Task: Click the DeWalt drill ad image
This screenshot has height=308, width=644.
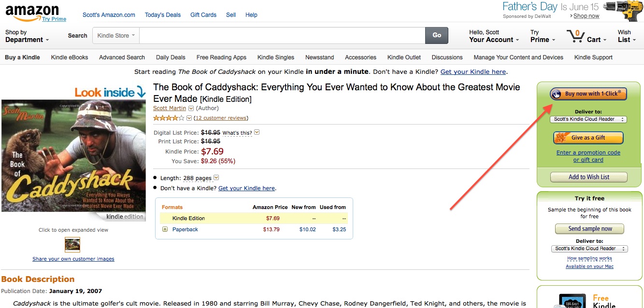Action: 624,11
